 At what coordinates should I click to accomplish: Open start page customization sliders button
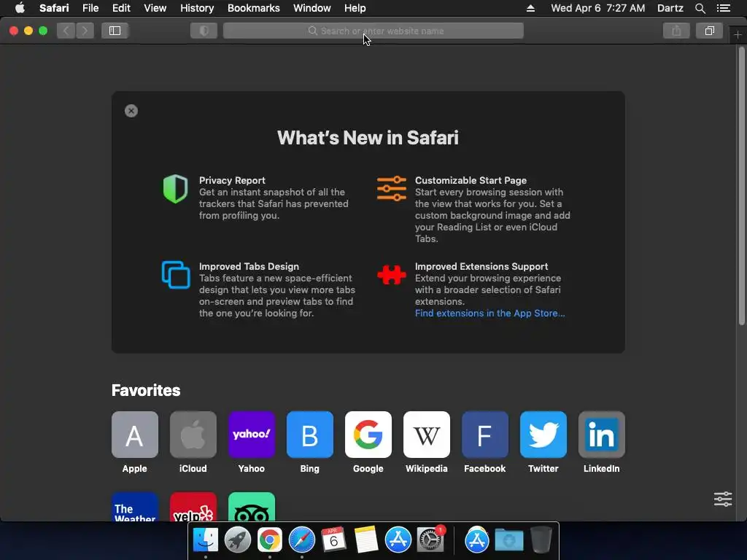(723, 499)
